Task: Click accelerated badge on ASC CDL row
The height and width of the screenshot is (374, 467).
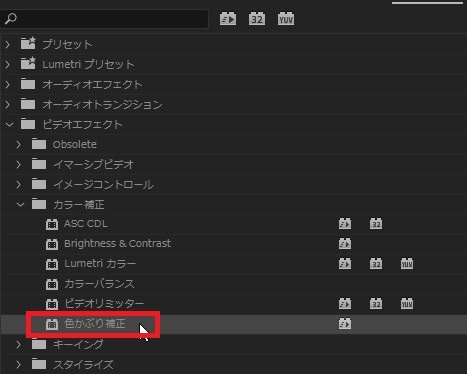Action: coord(345,224)
